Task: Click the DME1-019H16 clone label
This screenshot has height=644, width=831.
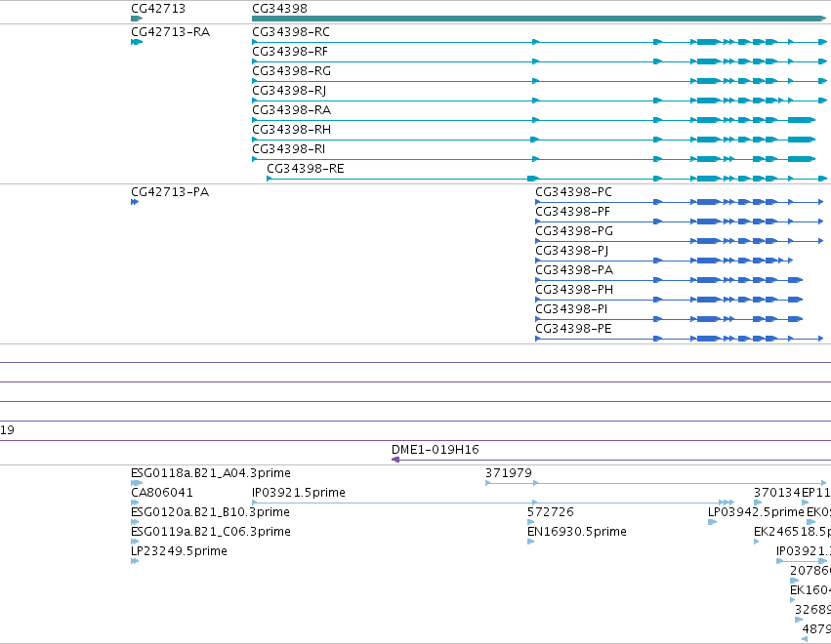Action: pos(436,450)
